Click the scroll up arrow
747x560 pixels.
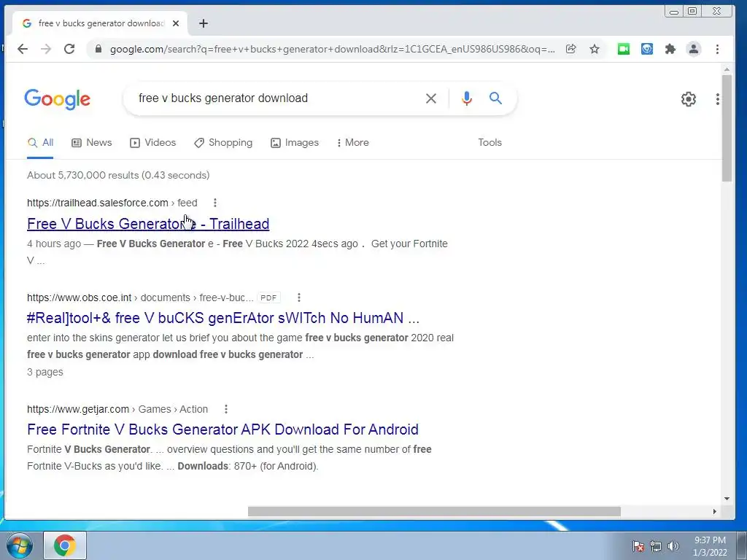click(x=727, y=69)
